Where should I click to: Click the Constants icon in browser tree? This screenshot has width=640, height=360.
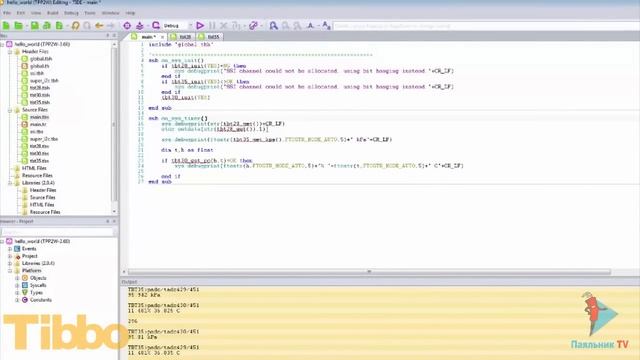coord(25,300)
